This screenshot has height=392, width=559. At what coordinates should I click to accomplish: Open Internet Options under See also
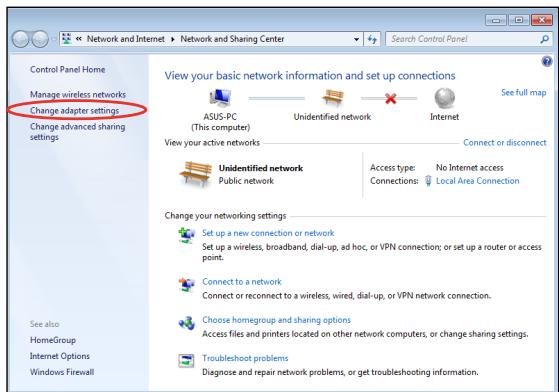[x=60, y=356]
